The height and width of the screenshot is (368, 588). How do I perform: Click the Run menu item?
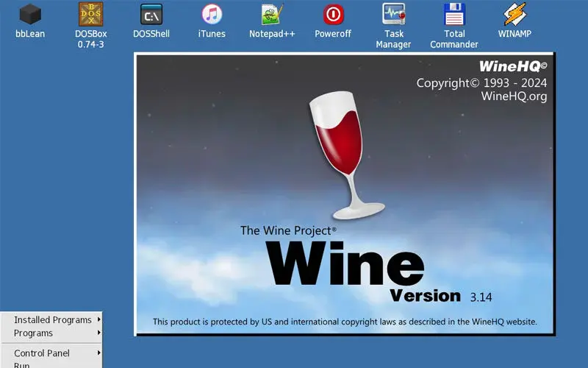click(22, 365)
